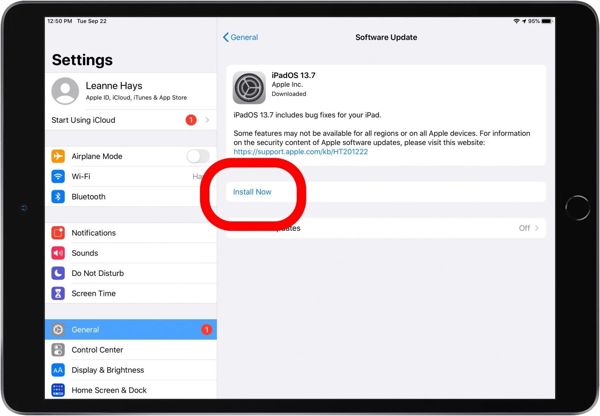Tap the Sounds speaker icon
The image size is (600, 416).
click(x=58, y=253)
